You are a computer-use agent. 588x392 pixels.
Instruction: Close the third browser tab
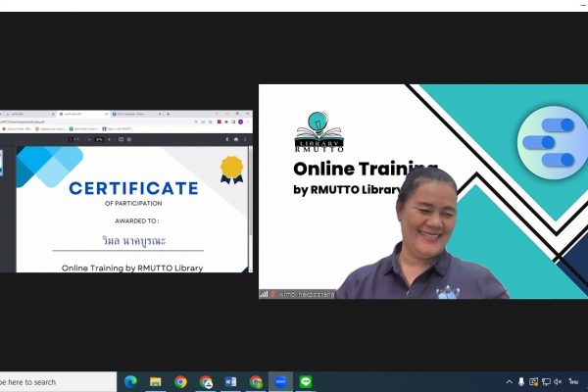[x=160, y=114]
